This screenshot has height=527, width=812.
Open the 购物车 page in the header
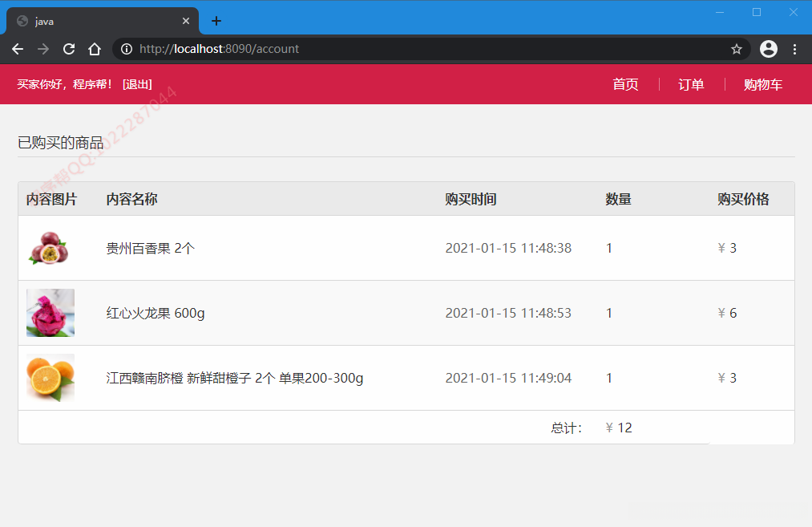click(x=763, y=84)
